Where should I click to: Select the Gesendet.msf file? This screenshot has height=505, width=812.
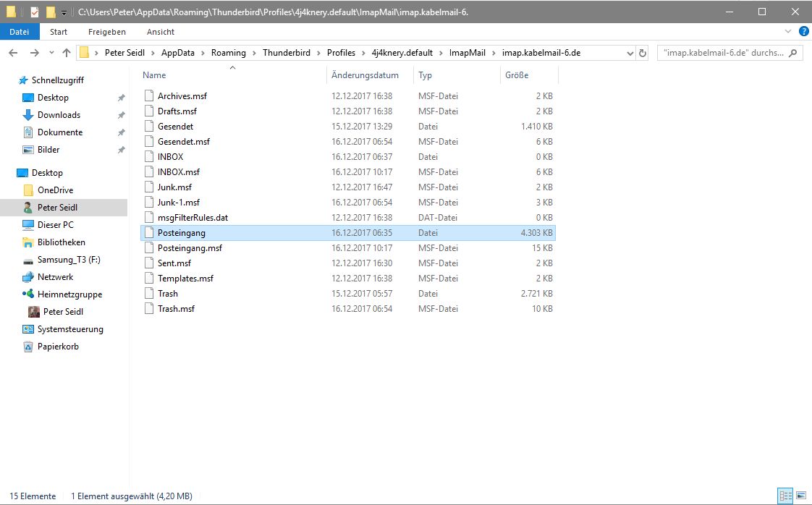[x=184, y=141]
